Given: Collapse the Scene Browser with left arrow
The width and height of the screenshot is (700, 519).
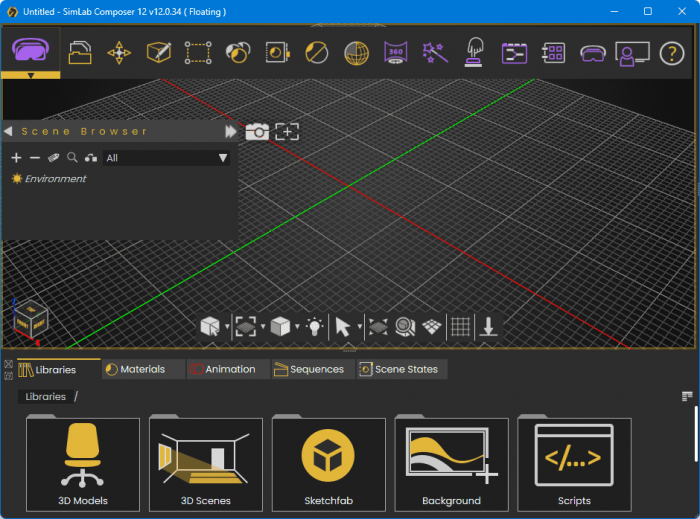Looking at the screenshot, I should (8, 132).
